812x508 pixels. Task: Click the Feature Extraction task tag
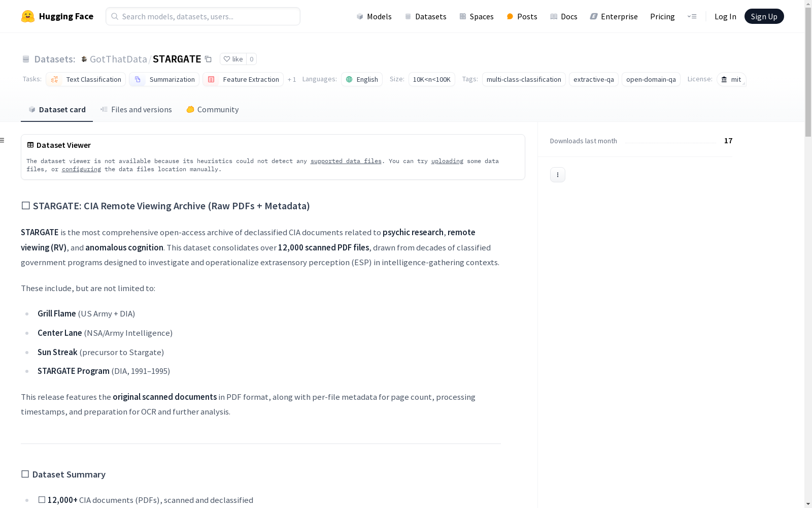click(243, 79)
